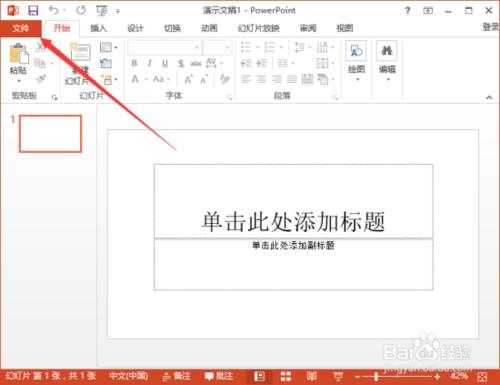Click the Align Text vertical icon
500x385 pixels.
coord(323,63)
